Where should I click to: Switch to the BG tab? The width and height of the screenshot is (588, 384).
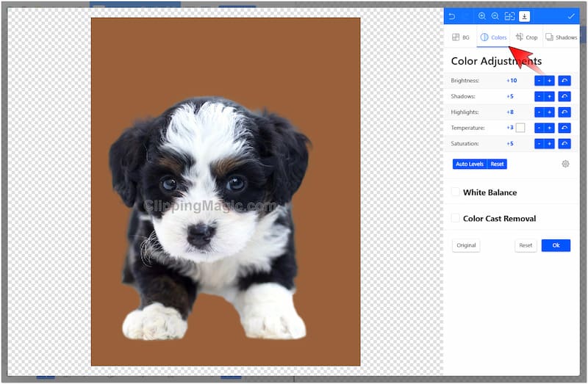461,37
